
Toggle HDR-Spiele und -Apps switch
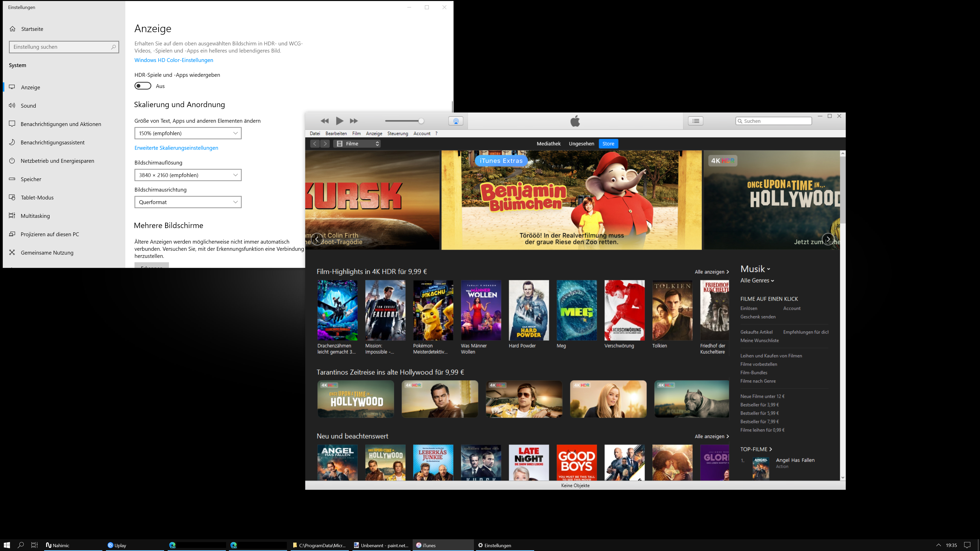point(143,86)
